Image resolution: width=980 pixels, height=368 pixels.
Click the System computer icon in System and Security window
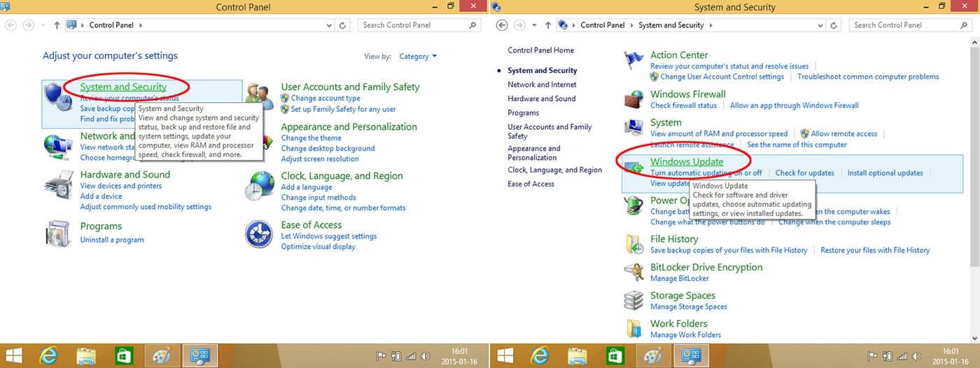(634, 128)
